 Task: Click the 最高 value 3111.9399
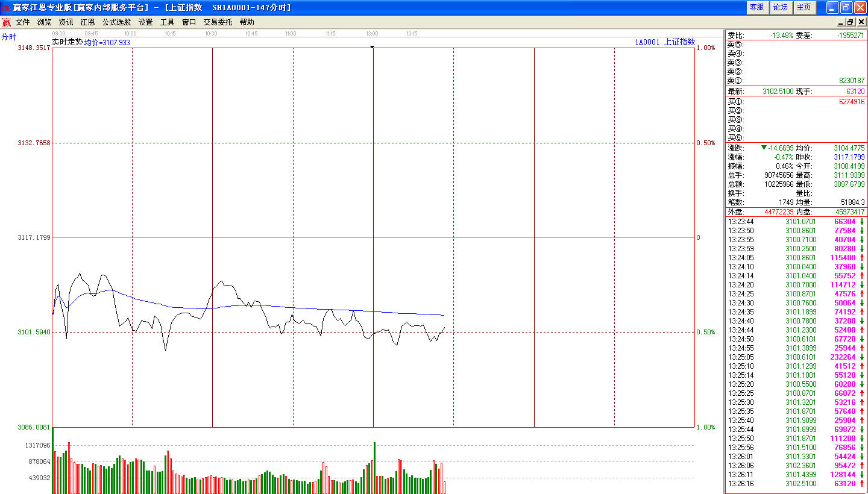[x=849, y=175]
